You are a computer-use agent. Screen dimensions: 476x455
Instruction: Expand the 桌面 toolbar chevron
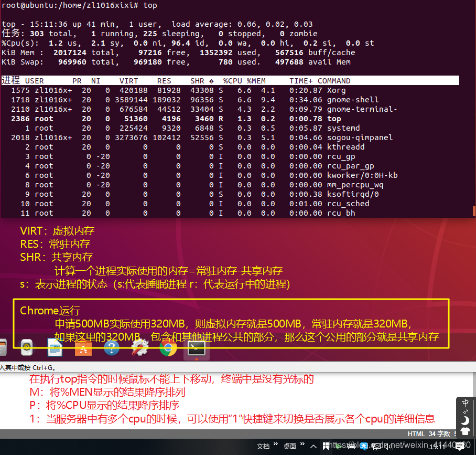302,444
